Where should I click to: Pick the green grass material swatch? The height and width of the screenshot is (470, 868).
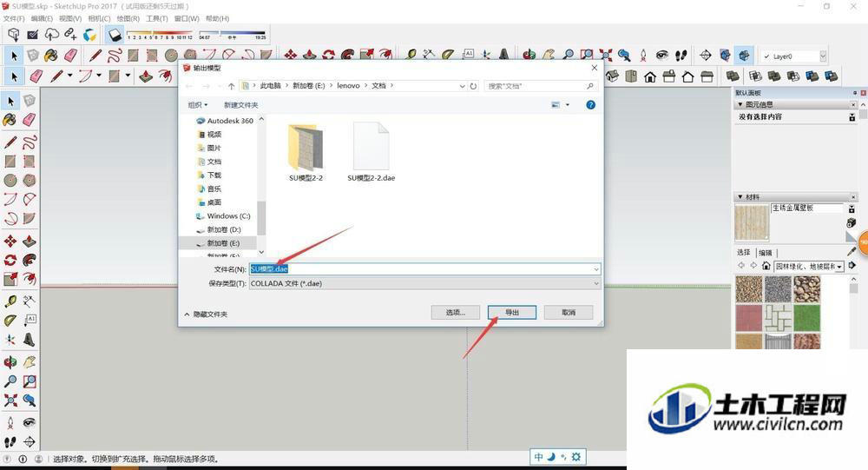click(806, 317)
